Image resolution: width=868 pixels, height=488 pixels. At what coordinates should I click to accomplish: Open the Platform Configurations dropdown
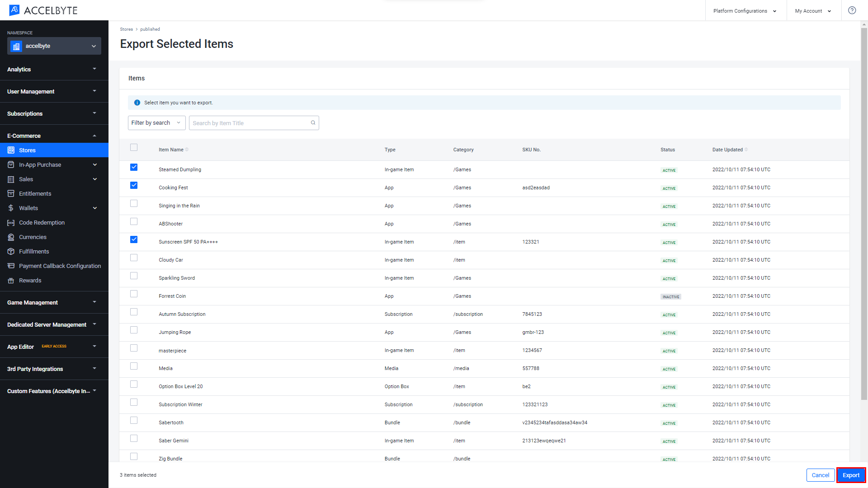click(745, 11)
